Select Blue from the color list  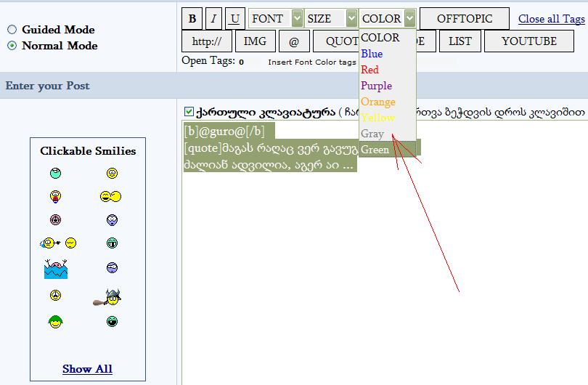(x=388, y=54)
